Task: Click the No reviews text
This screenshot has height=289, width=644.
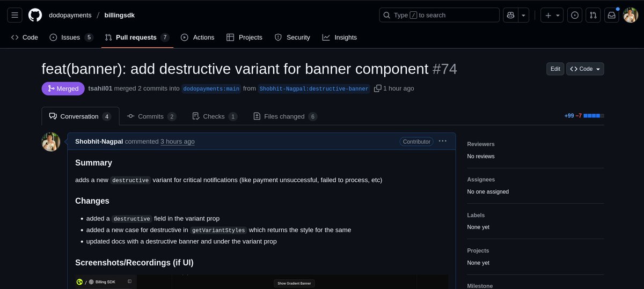Action: pyautogui.click(x=481, y=156)
